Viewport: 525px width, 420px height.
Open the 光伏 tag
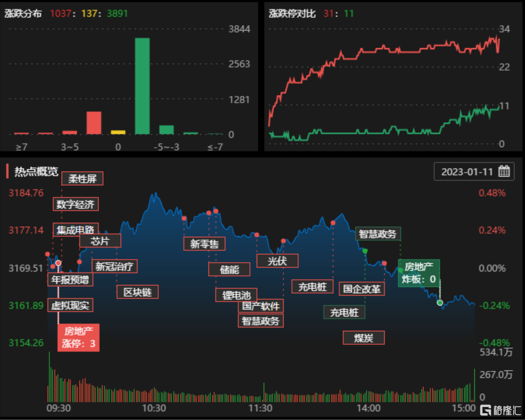tap(278, 261)
